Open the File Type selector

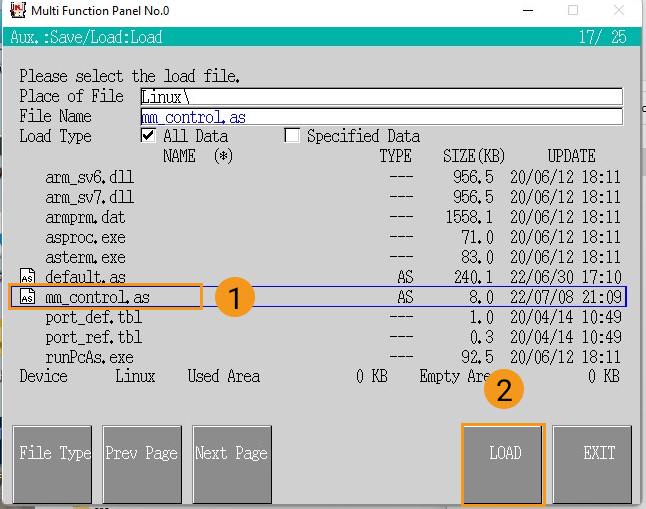[55, 453]
